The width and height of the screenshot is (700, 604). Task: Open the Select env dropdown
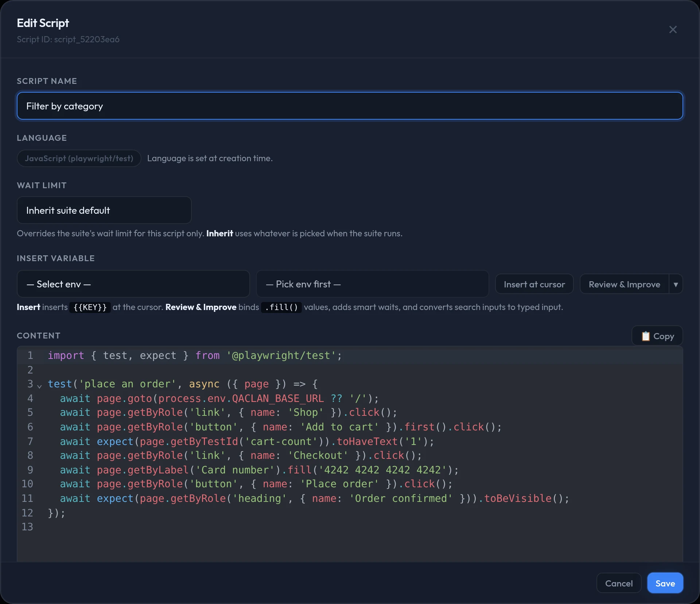tap(133, 284)
